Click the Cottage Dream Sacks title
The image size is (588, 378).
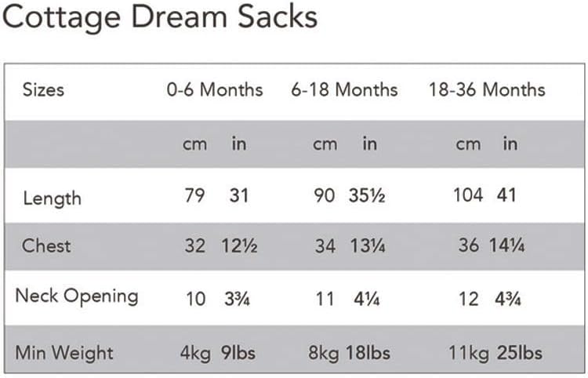click(x=159, y=17)
